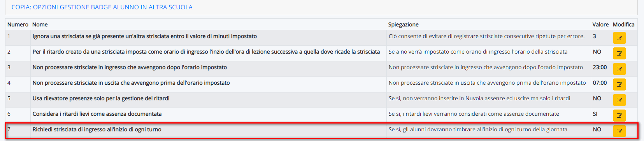
Task: Click the edit icon for option 2
Action: [x=619, y=53]
